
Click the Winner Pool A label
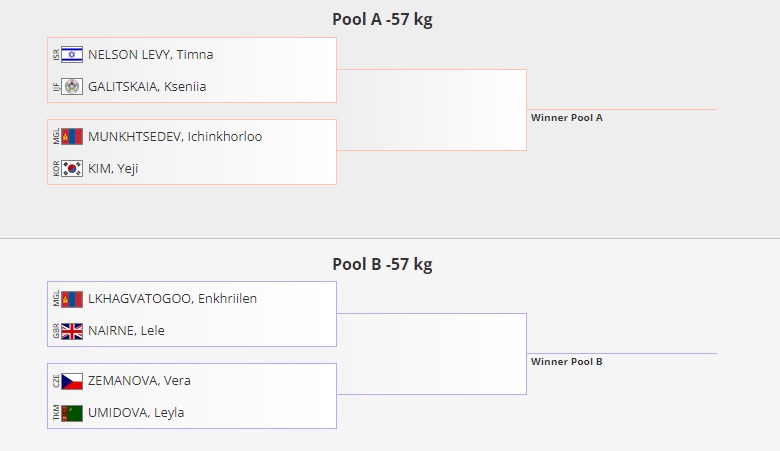pos(566,118)
